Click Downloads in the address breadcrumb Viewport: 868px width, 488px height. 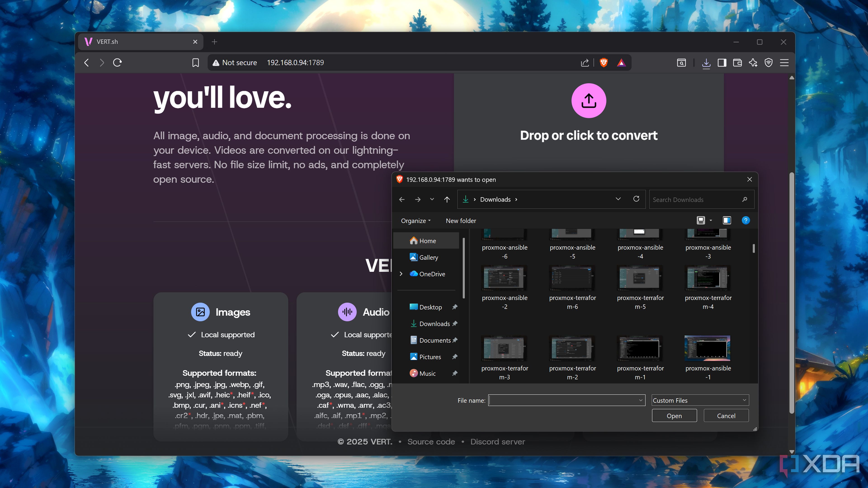[495, 199]
